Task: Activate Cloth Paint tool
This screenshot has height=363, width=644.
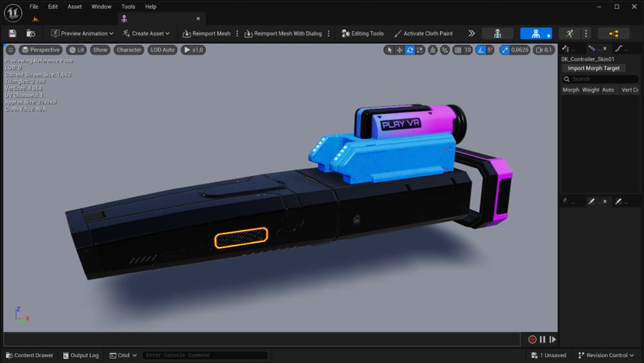Action: (423, 34)
